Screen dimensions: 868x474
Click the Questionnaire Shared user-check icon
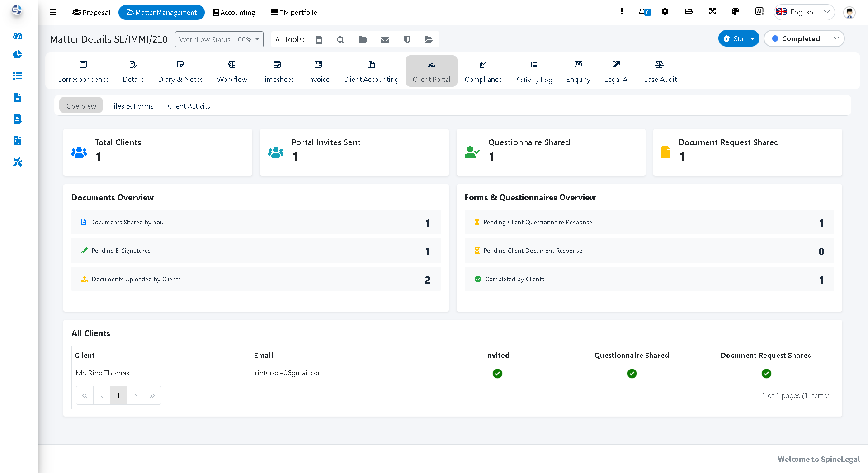[472, 152]
